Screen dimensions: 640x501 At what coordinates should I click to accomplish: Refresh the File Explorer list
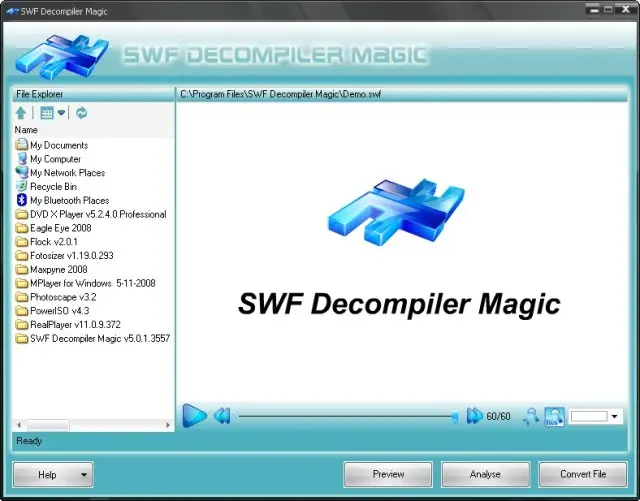coord(82,113)
